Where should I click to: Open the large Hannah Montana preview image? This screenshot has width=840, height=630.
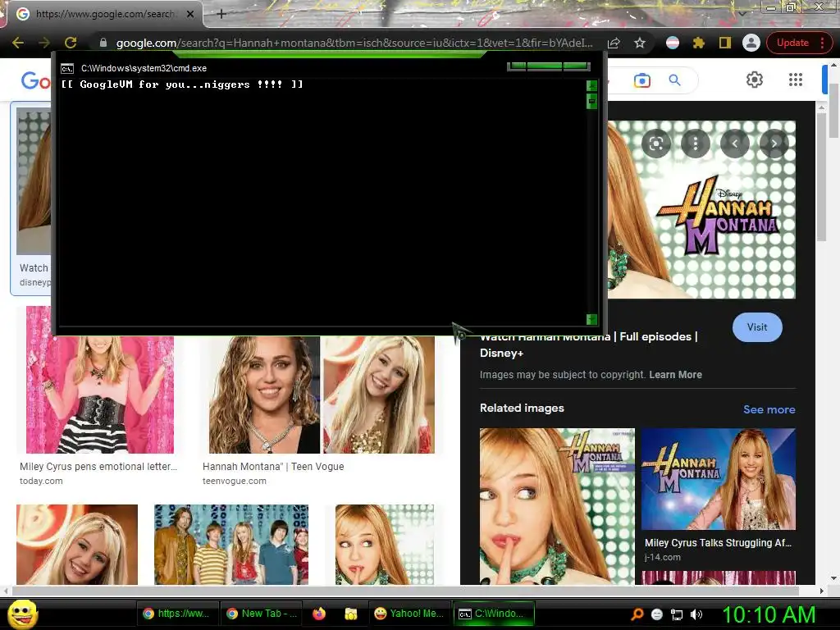701,209
